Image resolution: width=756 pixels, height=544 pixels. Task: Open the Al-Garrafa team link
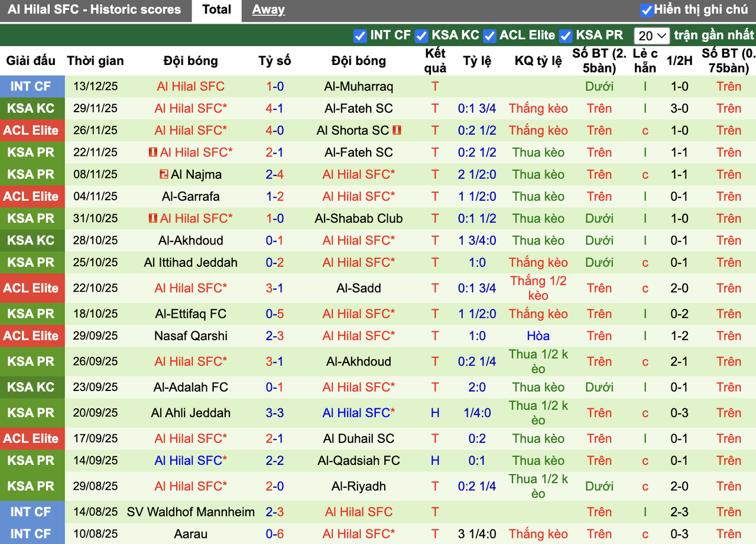coord(190,196)
